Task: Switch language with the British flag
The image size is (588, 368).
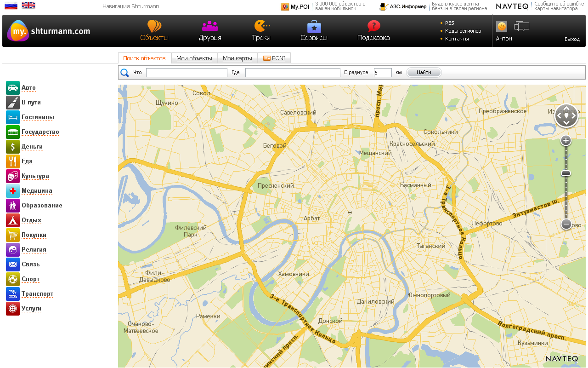Action: [28, 6]
